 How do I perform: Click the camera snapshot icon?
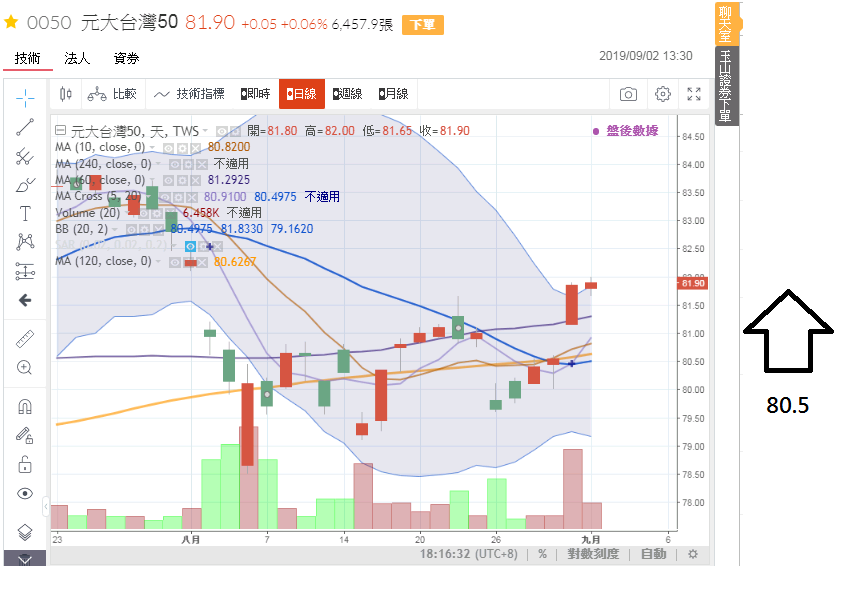(x=628, y=94)
